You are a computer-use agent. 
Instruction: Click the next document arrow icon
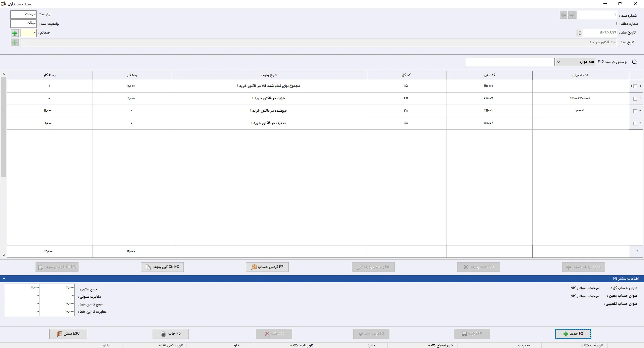(572, 15)
